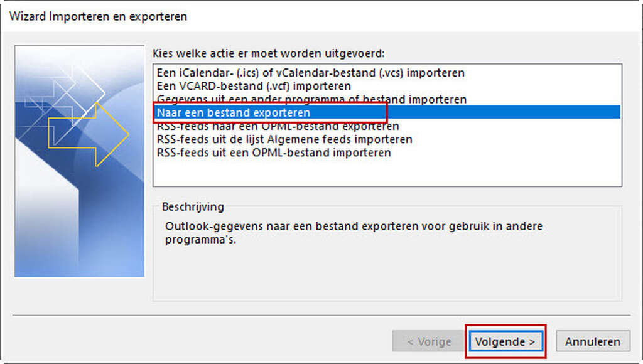The image size is (643, 364).
Task: Click the Wizard Importeren en exporteren title bar
Action: click(321, 16)
